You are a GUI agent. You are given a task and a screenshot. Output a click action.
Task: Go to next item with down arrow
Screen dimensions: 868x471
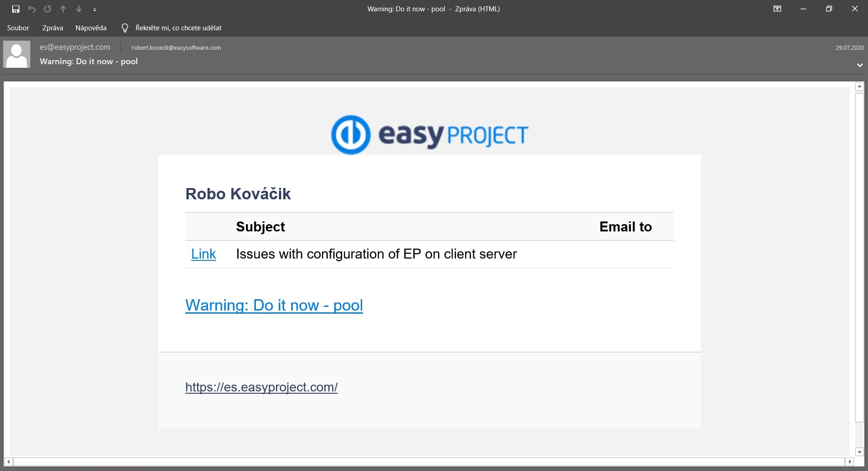(x=79, y=9)
